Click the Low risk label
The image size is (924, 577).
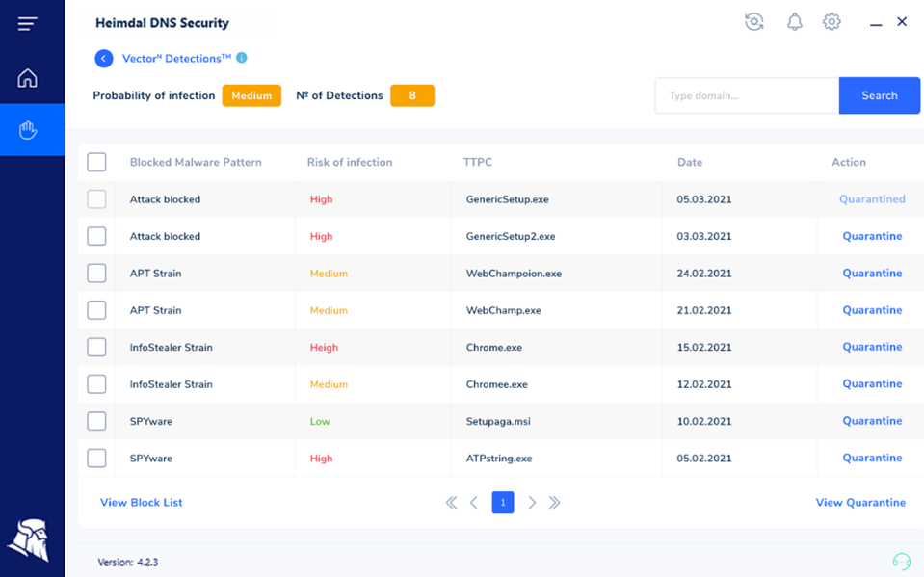(x=320, y=421)
